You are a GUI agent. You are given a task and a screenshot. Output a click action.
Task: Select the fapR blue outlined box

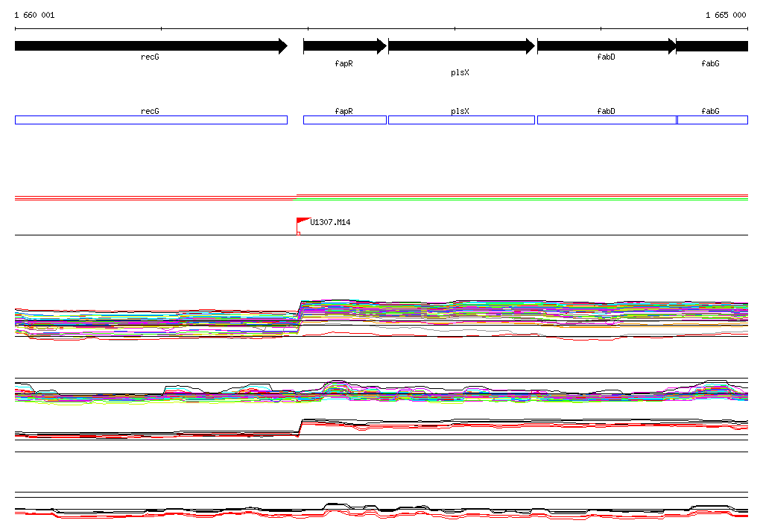click(345, 120)
